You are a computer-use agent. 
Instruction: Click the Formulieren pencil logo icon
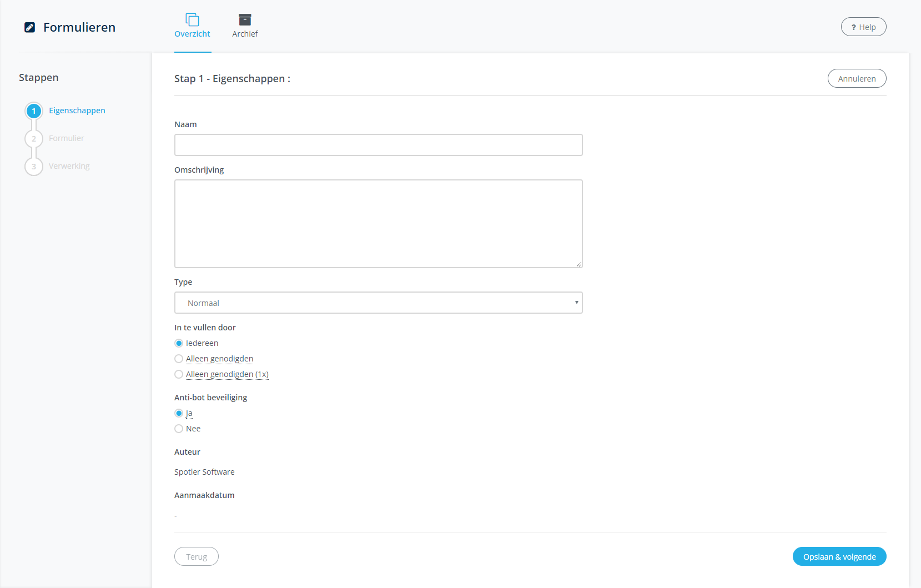click(30, 27)
